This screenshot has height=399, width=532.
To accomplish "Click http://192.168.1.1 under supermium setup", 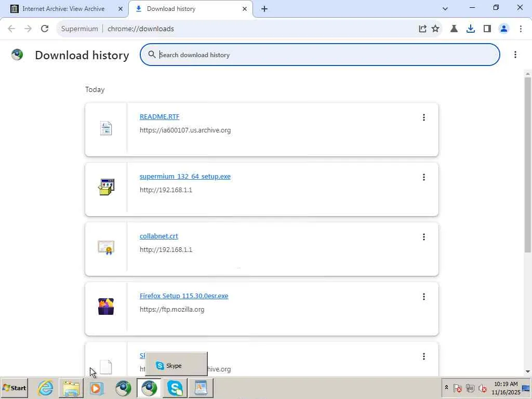I will [x=166, y=190].
